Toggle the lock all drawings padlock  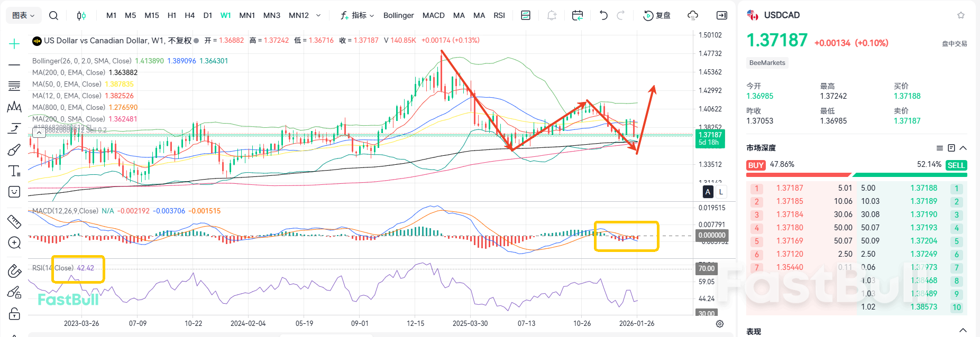click(14, 314)
